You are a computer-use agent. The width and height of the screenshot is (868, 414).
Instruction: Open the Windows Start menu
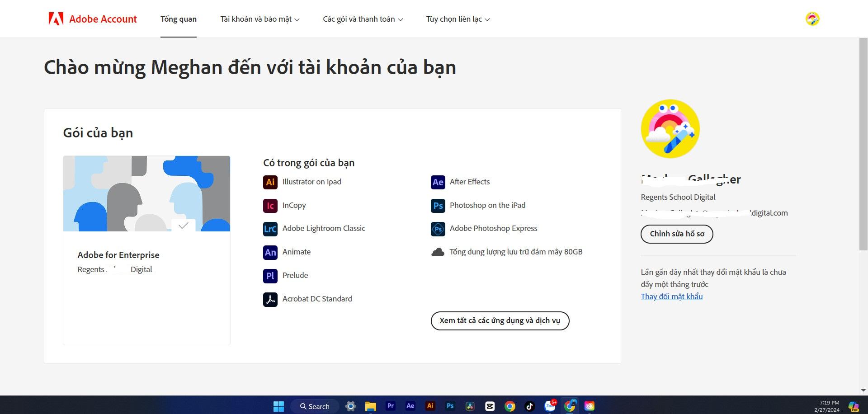[x=279, y=406]
